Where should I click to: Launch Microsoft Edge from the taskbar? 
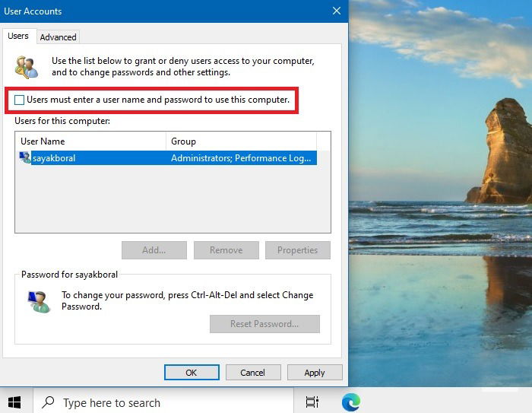(x=351, y=402)
